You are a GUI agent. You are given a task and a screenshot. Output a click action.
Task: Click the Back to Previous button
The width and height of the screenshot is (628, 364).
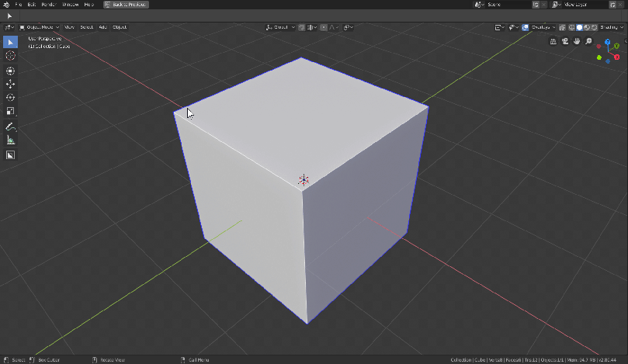click(x=127, y=5)
